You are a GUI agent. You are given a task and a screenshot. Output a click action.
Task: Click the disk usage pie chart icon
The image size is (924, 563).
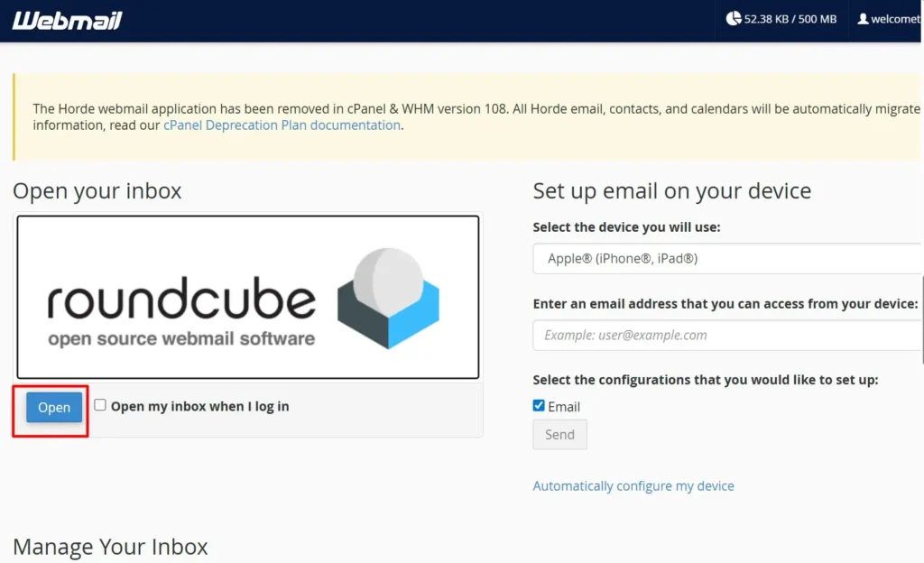tap(733, 19)
